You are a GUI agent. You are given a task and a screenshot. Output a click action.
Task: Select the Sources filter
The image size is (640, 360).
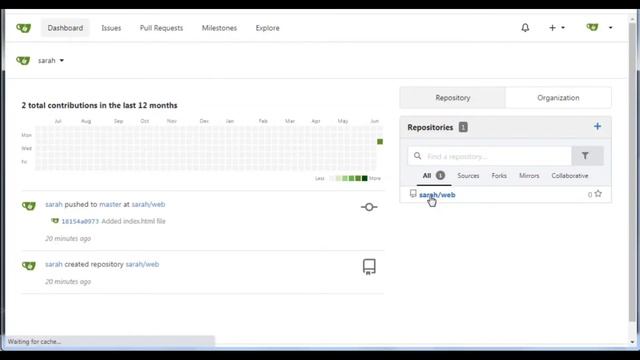point(468,176)
